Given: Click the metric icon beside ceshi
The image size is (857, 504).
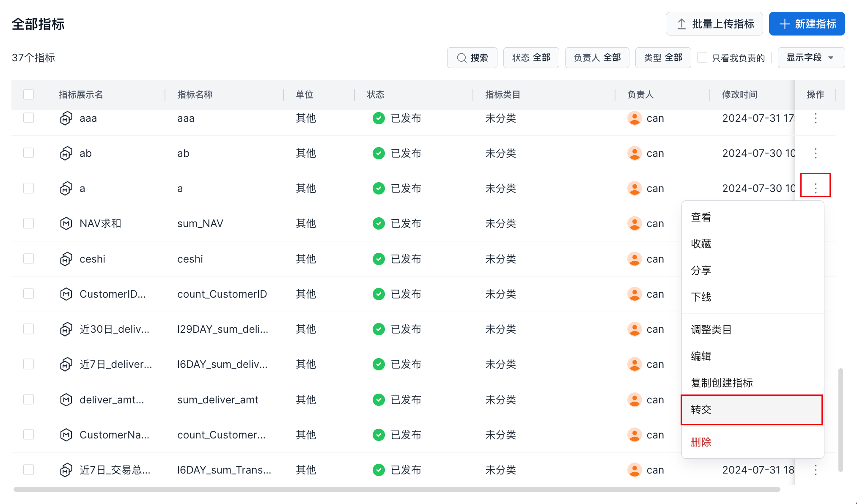Looking at the screenshot, I should [x=66, y=259].
